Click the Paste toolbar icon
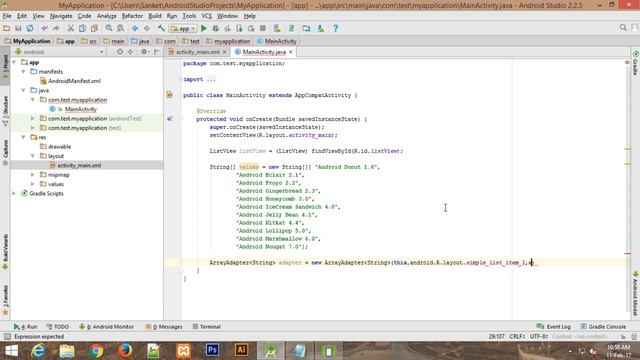This screenshot has height=360, width=640. (x=94, y=28)
